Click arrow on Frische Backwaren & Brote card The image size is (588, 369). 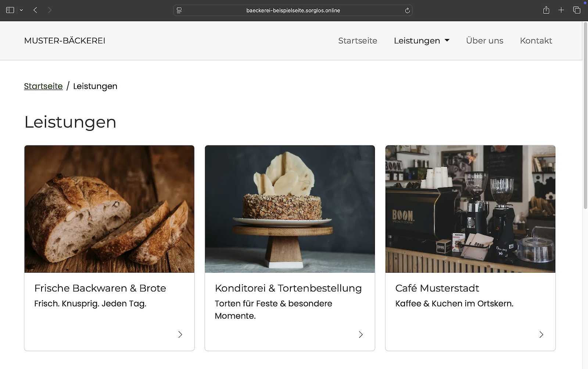(x=180, y=334)
